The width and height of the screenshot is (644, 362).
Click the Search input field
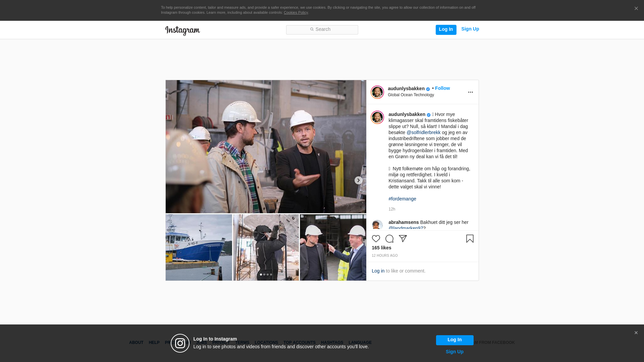[x=322, y=29]
